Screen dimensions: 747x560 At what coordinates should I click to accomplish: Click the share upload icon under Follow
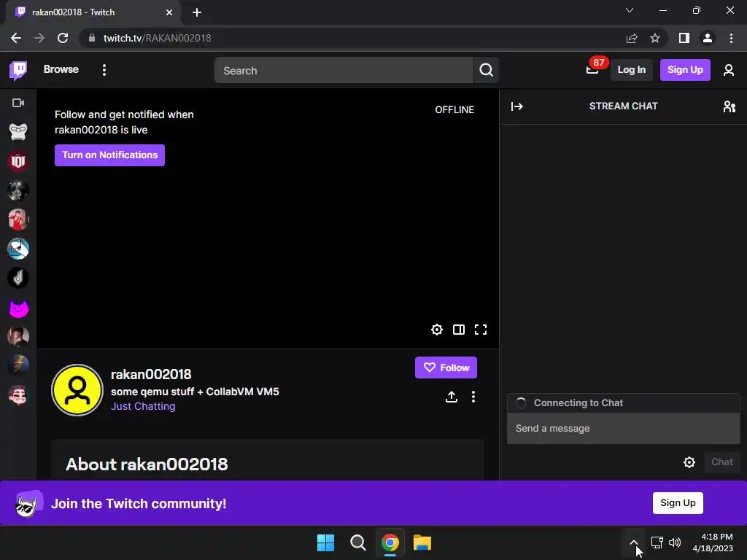click(x=451, y=397)
